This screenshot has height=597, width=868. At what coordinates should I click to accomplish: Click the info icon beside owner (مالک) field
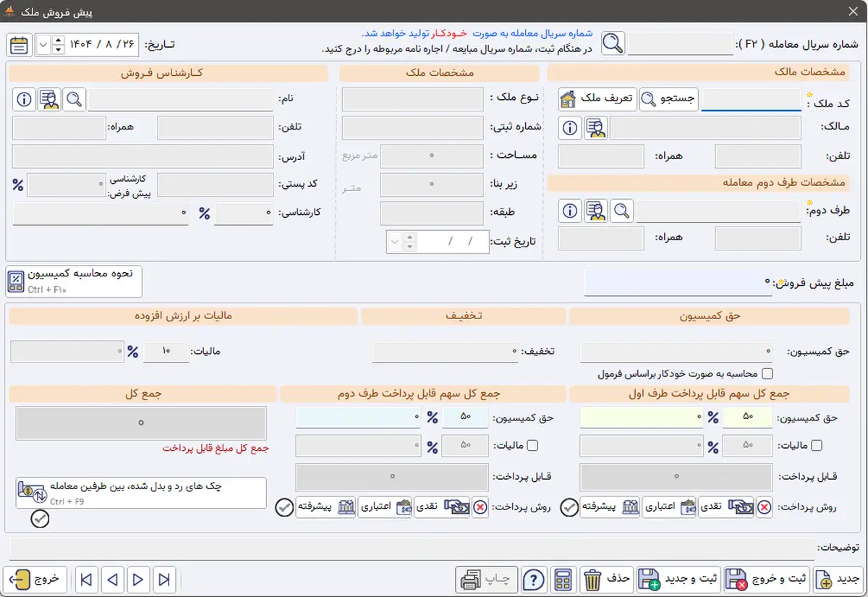(570, 128)
